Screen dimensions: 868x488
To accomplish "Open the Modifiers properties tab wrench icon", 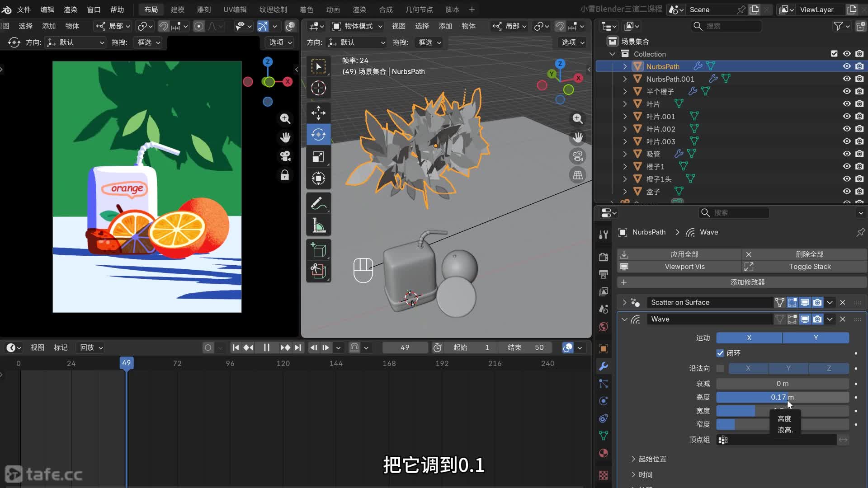I will 604,366.
